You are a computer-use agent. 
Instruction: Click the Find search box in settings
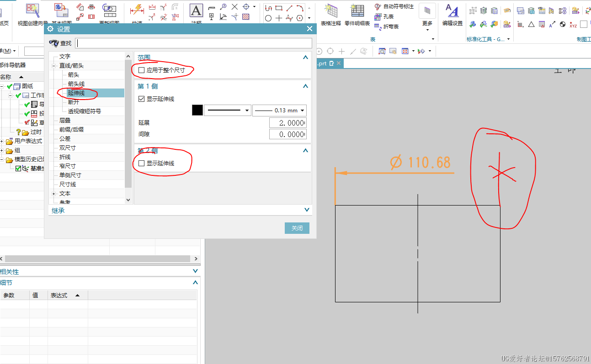pyautogui.click(x=193, y=43)
